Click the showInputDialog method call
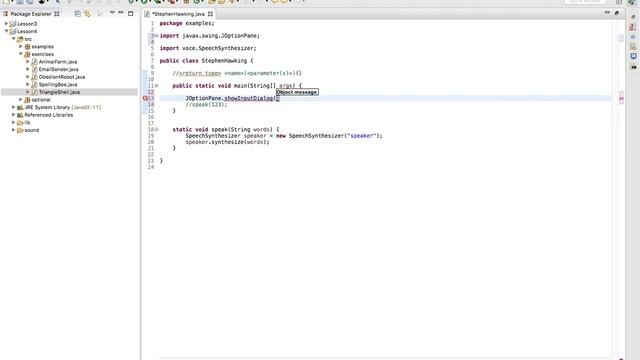The height and width of the screenshot is (360, 640). (x=249, y=98)
